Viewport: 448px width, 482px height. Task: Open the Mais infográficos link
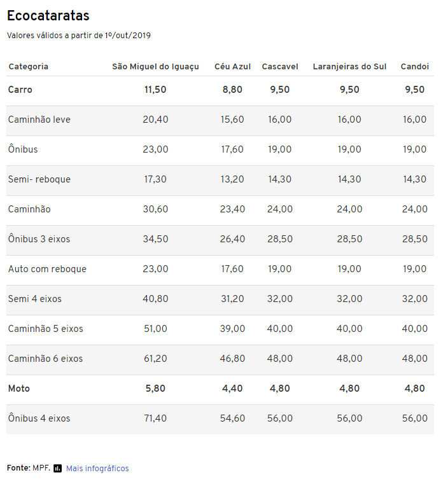click(x=97, y=468)
